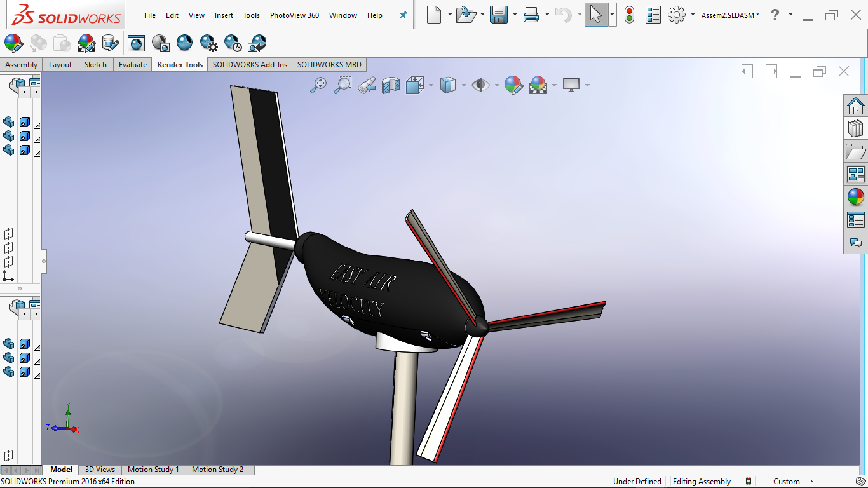
Task: Expand Apply Scene dropdown arrow
Action: pyautogui.click(x=555, y=85)
